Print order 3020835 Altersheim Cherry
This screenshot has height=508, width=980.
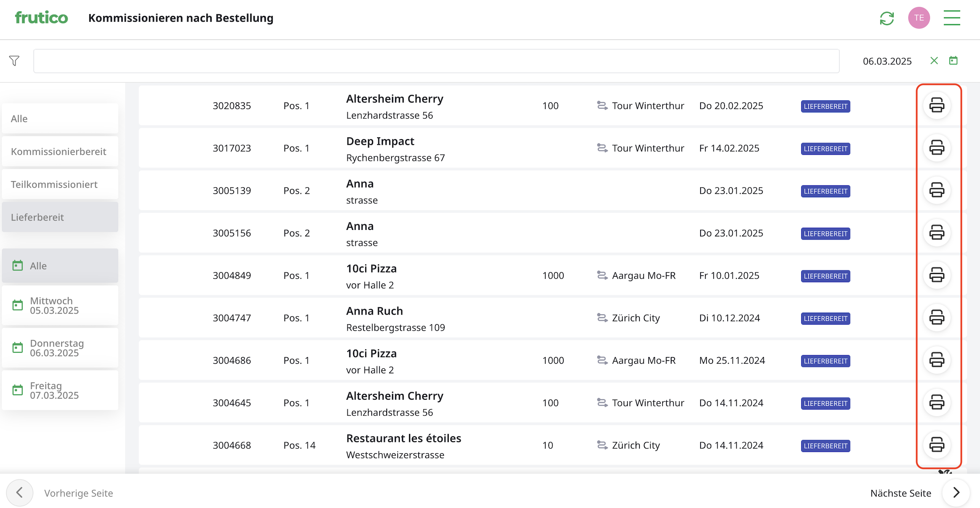(937, 105)
